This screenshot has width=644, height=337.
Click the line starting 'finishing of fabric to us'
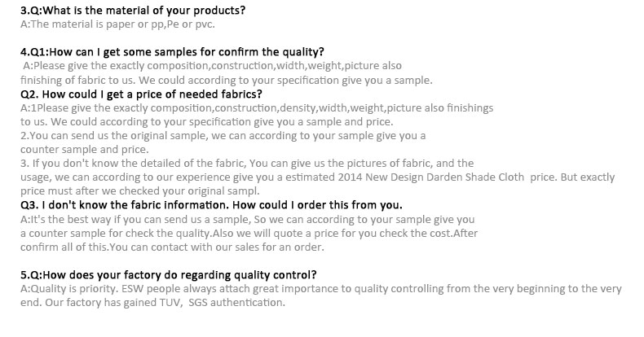click(x=227, y=80)
